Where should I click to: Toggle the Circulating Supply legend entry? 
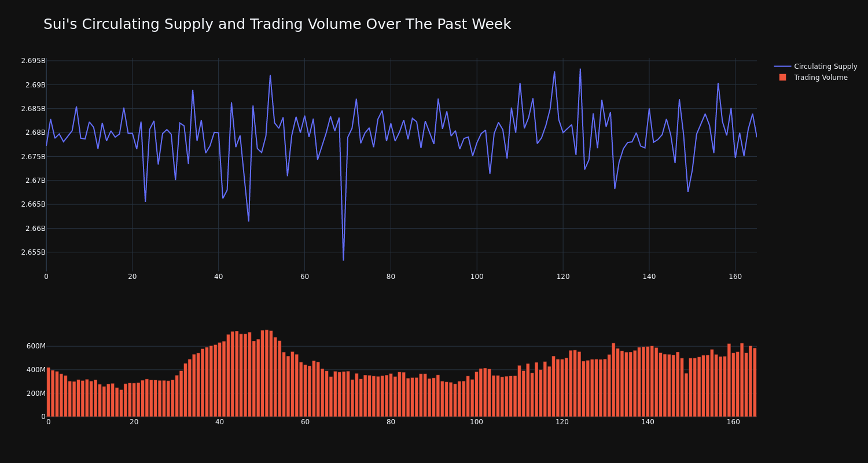coord(815,67)
